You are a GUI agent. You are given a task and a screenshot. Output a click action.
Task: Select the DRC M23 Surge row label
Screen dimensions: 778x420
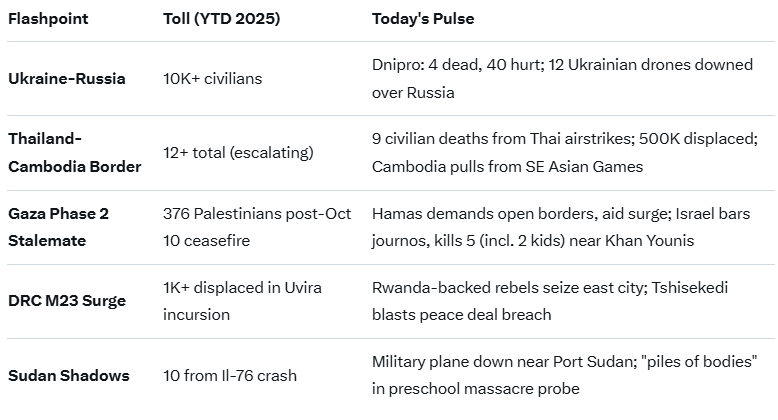tap(66, 301)
